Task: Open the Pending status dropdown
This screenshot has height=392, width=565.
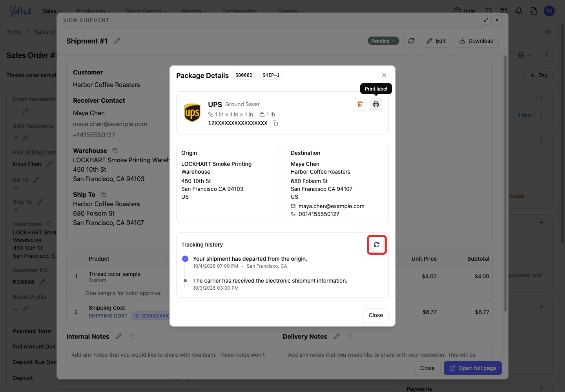Action: pos(383,41)
